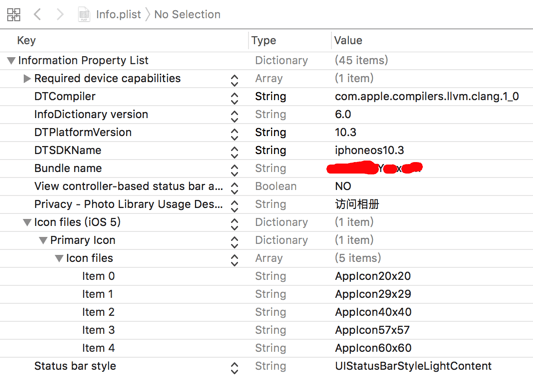Image resolution: width=533 pixels, height=375 pixels.
Task: Open the related items grid icon
Action: [x=14, y=15]
